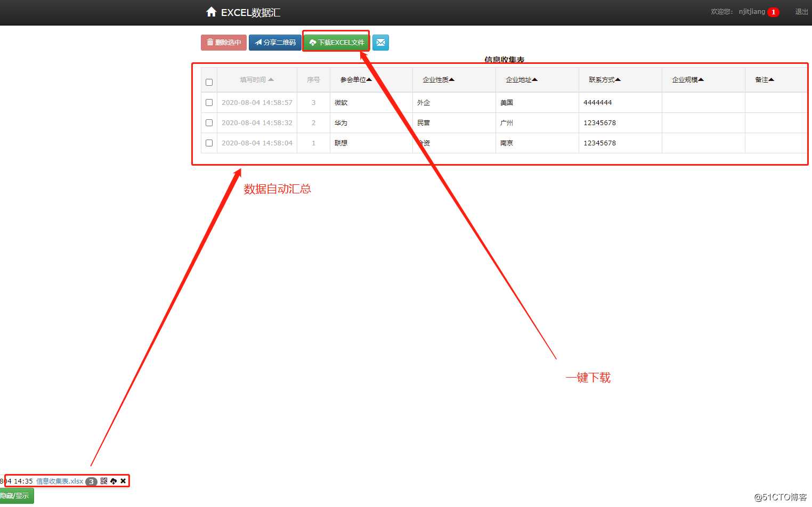Click the cell containing 广州
The image size is (812, 507).
tap(538, 122)
